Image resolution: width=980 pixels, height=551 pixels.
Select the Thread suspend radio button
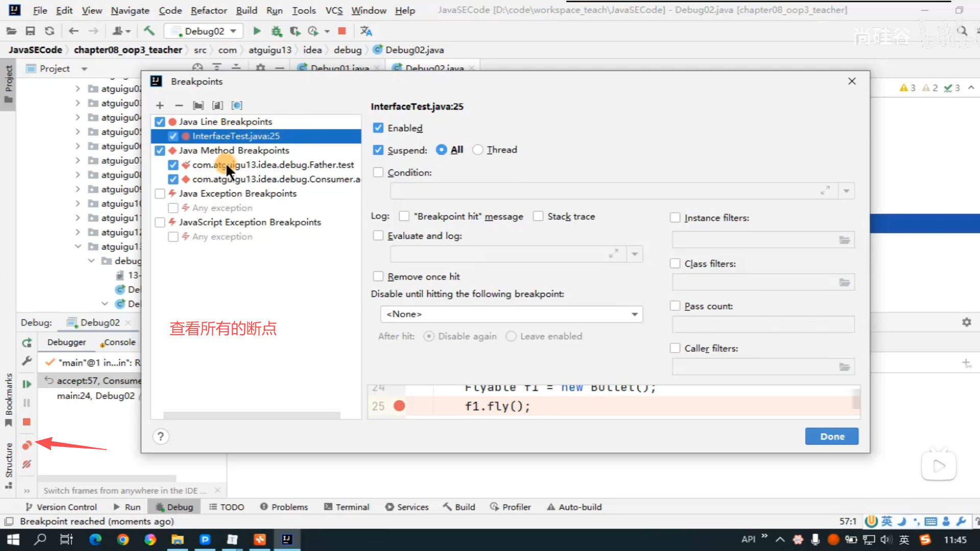coord(478,150)
